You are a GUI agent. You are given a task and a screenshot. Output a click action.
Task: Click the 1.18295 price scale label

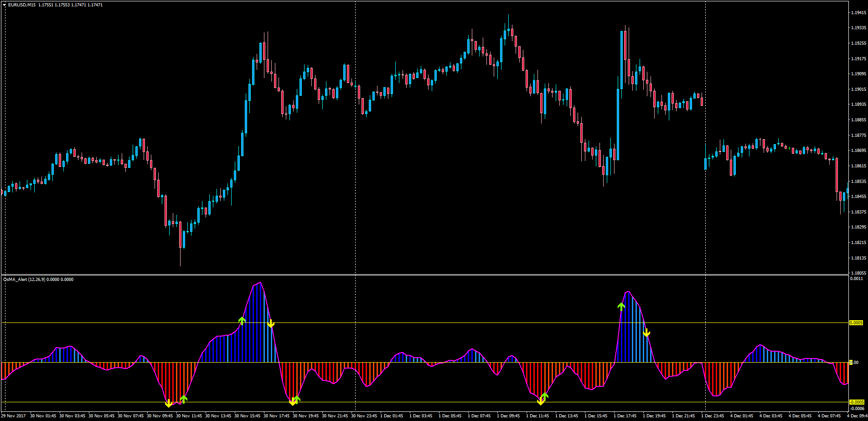[x=858, y=227]
